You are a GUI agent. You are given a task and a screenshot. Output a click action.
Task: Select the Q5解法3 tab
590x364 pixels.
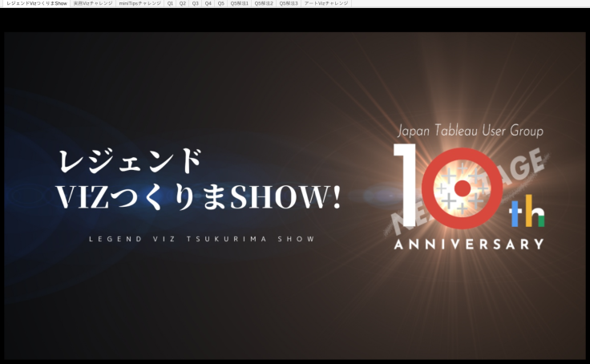pos(289,3)
